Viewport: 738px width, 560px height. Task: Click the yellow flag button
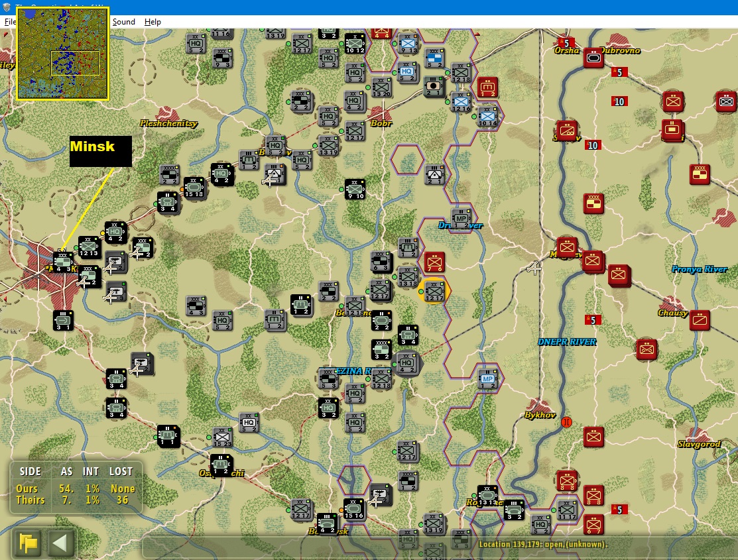pyautogui.click(x=29, y=543)
